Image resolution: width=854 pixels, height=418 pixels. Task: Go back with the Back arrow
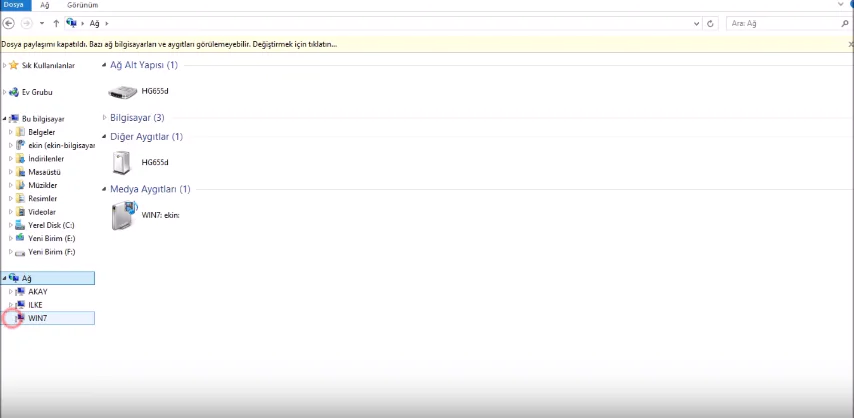pyautogui.click(x=8, y=23)
